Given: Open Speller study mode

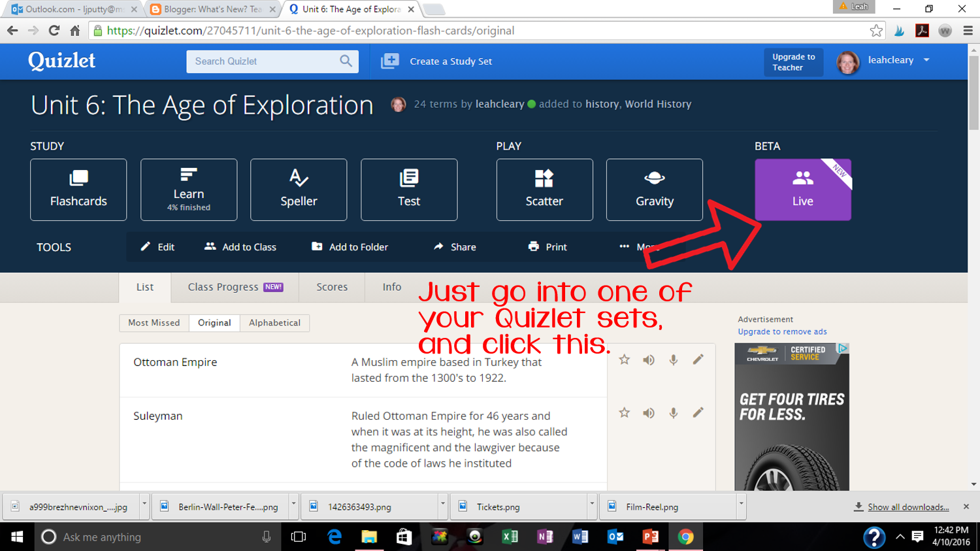Looking at the screenshot, I should point(299,190).
